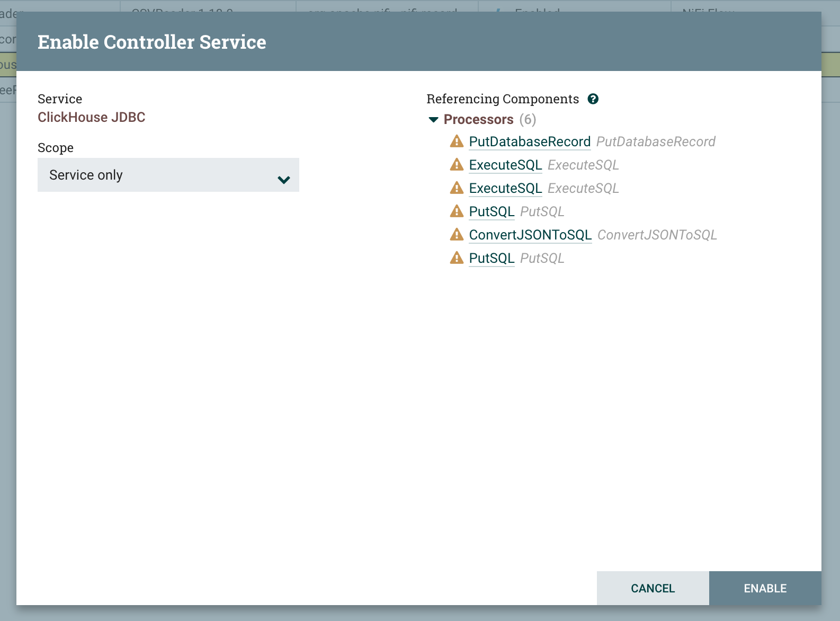Click the warning icon next to first PutSQL
This screenshot has width=840, height=621.
click(457, 211)
